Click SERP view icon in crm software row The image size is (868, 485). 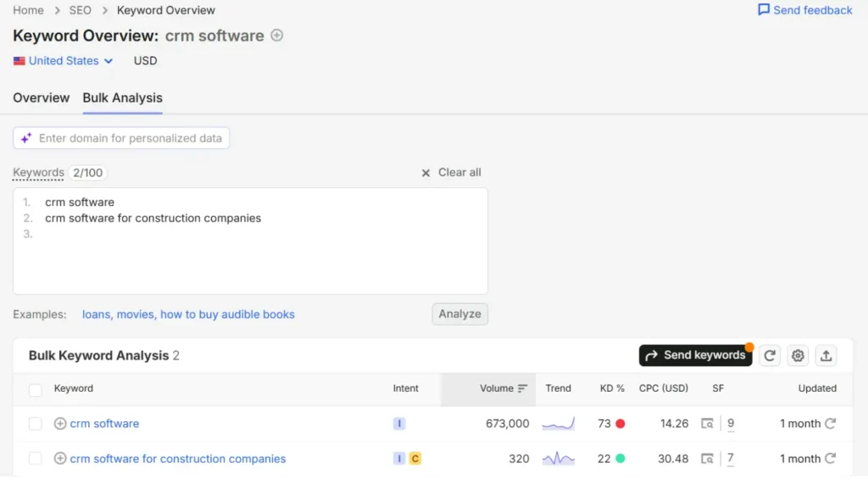[x=707, y=424]
